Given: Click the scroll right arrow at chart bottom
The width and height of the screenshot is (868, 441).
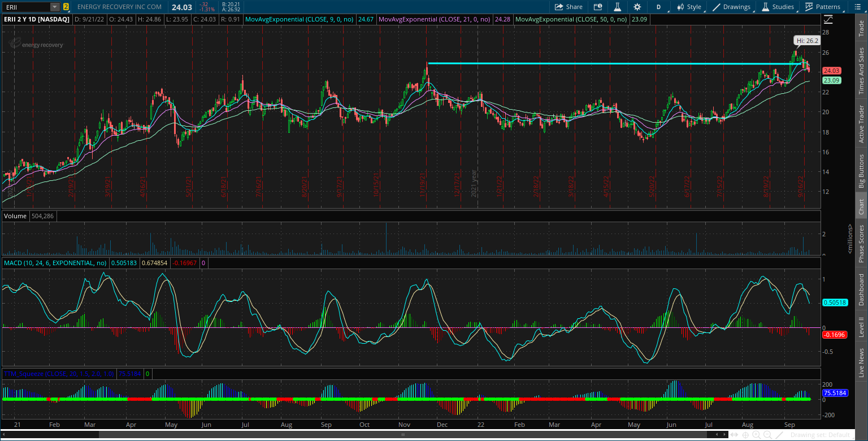Looking at the screenshot, I should click(x=724, y=434).
